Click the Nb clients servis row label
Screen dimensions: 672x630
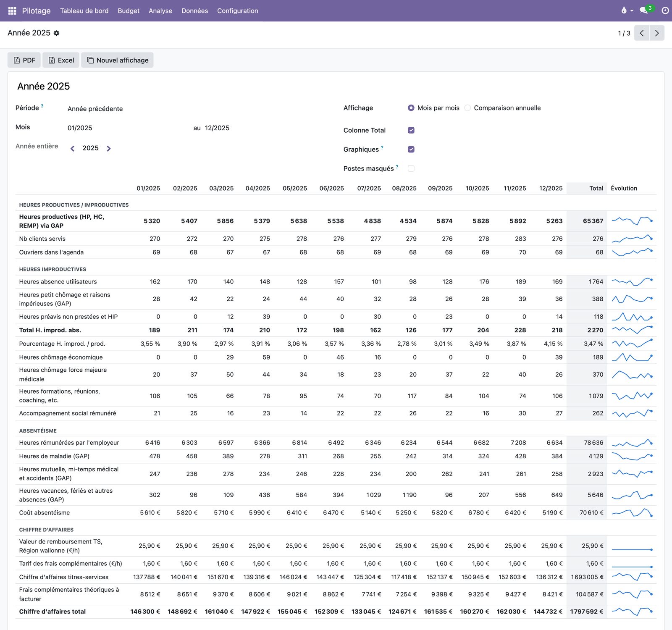pos(42,239)
